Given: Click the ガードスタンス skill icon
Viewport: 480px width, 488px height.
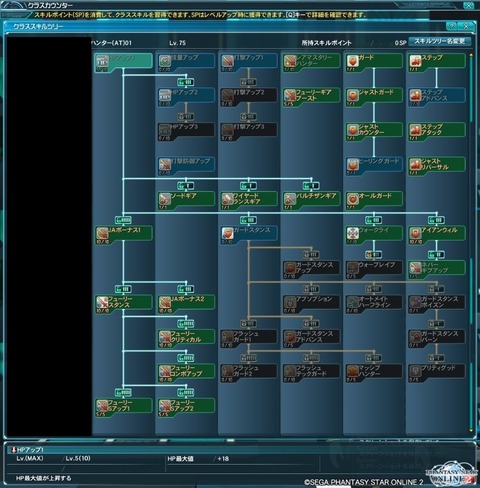Looking at the screenshot, I should click(227, 234).
